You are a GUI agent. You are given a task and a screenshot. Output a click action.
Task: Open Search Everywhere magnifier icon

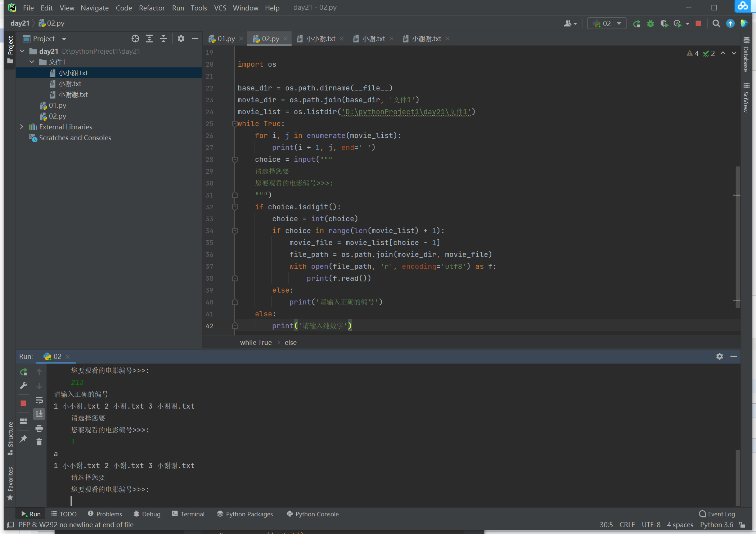click(x=716, y=24)
